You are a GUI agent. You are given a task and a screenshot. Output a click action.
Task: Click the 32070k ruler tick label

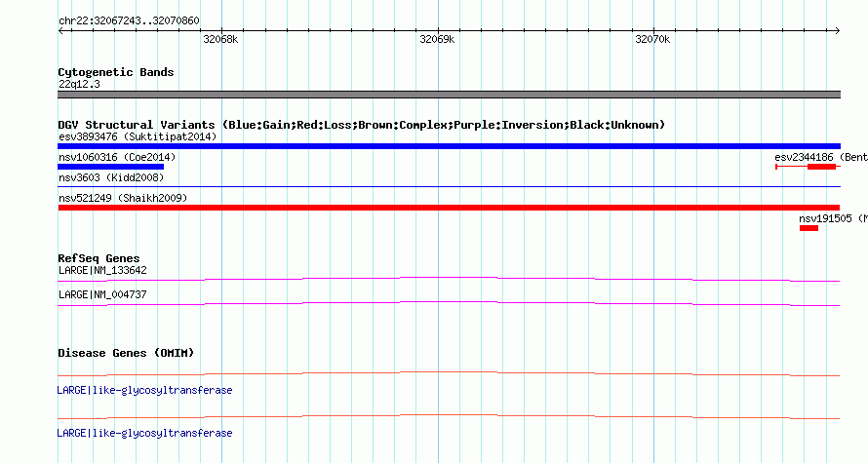coord(652,39)
